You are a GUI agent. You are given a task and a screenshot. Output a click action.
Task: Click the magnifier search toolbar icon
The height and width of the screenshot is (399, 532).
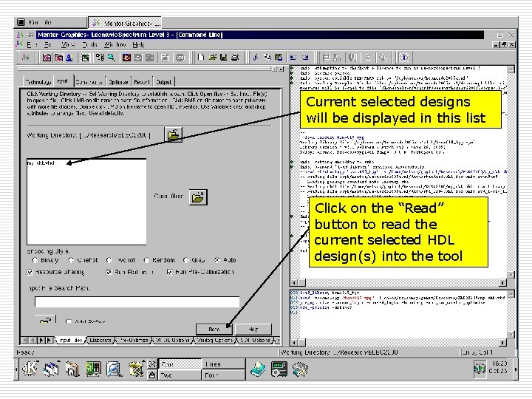pyautogui.click(x=112, y=58)
